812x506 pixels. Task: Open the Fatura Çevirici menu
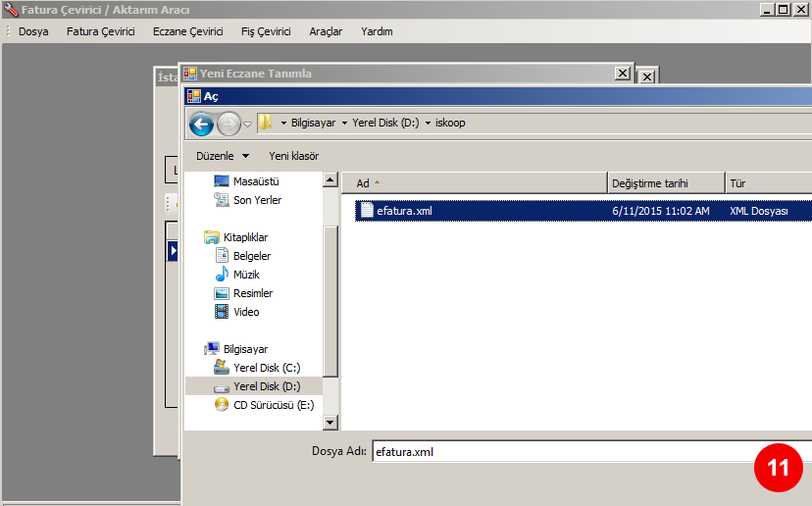100,31
